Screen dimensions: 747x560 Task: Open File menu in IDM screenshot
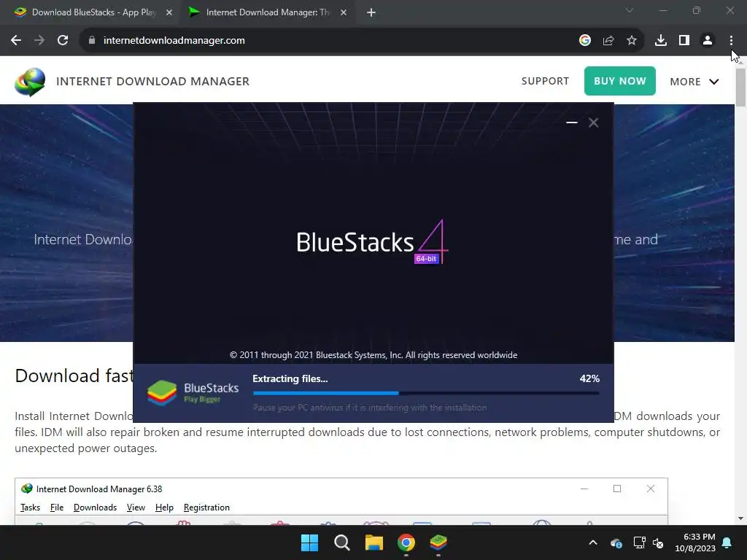[57, 507]
